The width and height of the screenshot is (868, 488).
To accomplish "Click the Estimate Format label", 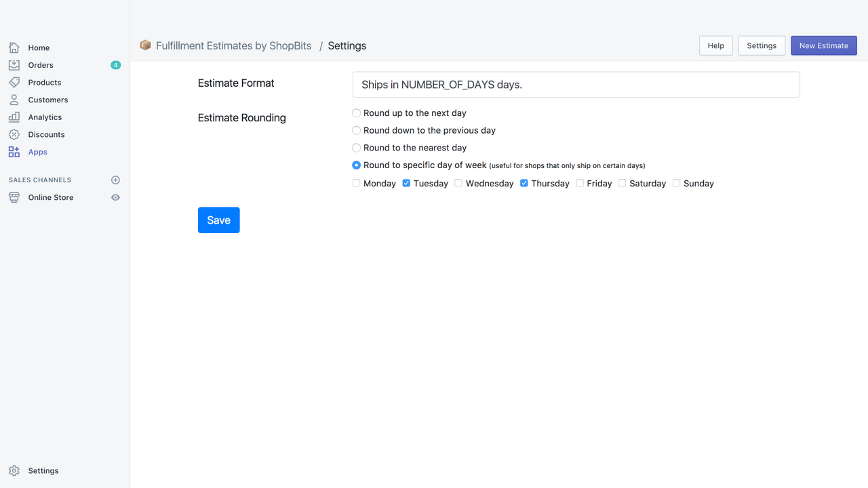I will (236, 83).
